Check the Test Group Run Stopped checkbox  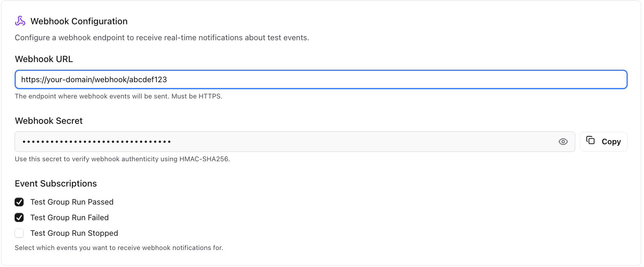19,233
